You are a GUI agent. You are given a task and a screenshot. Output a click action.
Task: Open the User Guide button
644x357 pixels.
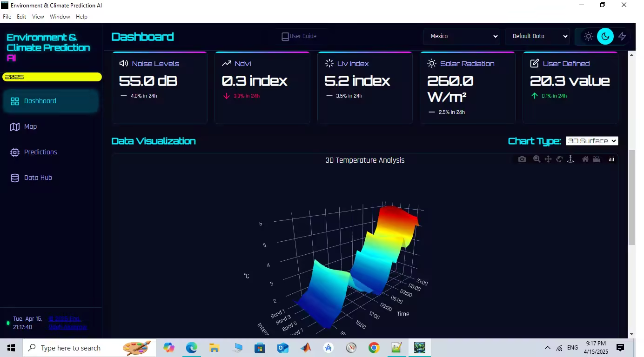[x=299, y=36]
